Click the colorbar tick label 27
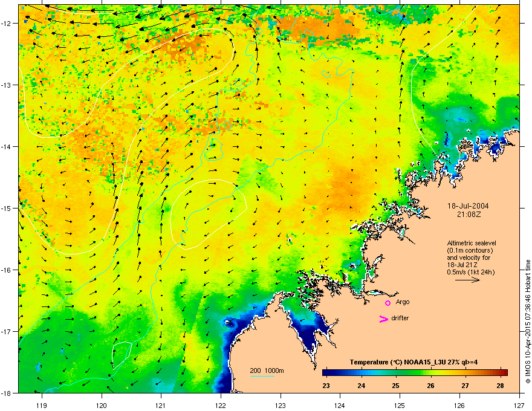Image resolution: width=532 pixels, height=411 pixels. pyautogui.click(x=465, y=386)
